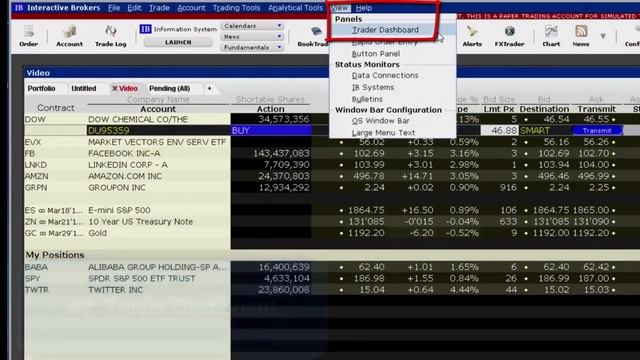The image size is (640, 360).
Task: Click AMAZON.COM INC company name
Action: 125,176
